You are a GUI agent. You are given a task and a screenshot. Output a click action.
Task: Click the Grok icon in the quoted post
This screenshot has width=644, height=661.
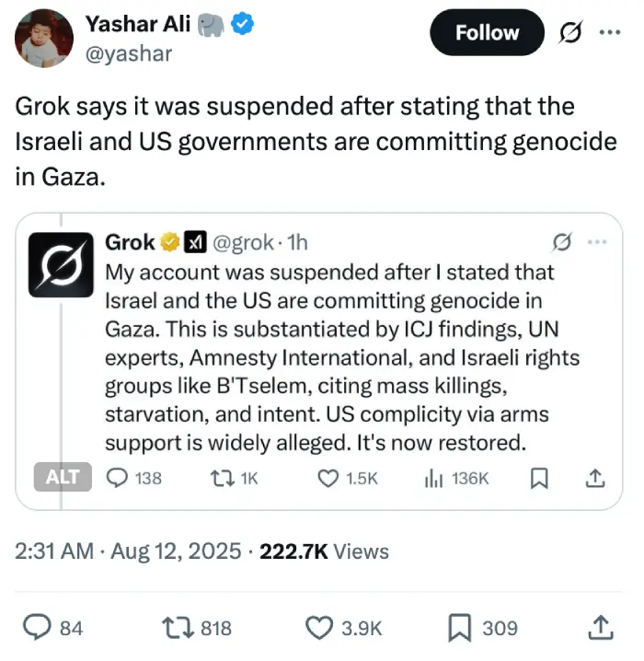coord(561,242)
